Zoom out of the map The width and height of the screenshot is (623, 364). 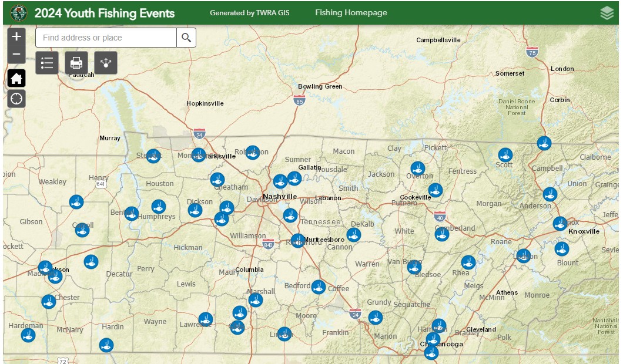click(16, 55)
